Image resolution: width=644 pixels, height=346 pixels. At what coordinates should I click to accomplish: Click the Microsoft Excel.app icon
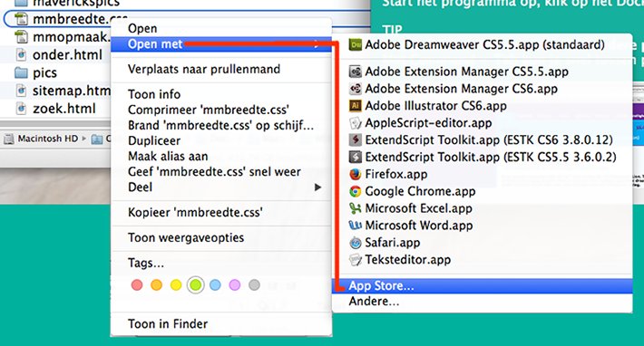point(356,208)
